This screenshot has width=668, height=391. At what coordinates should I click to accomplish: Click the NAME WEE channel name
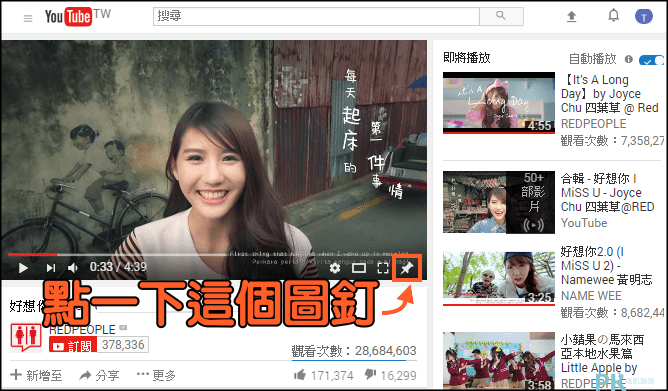[x=591, y=296]
